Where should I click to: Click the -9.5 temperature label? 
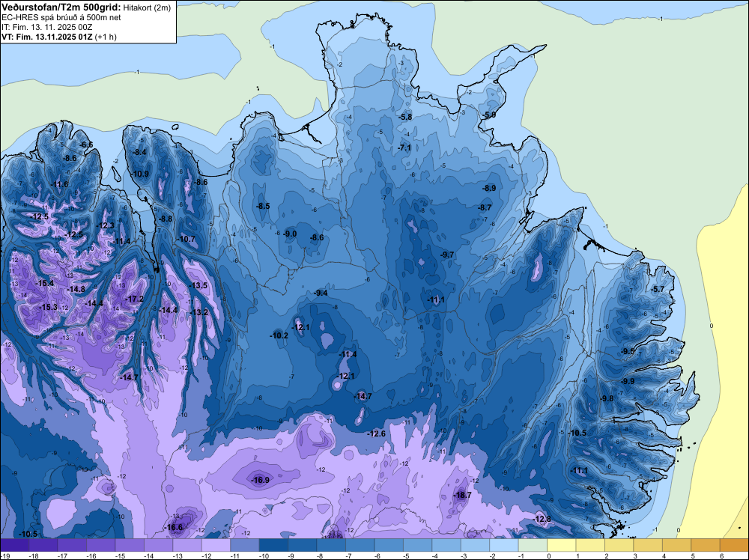(x=627, y=351)
